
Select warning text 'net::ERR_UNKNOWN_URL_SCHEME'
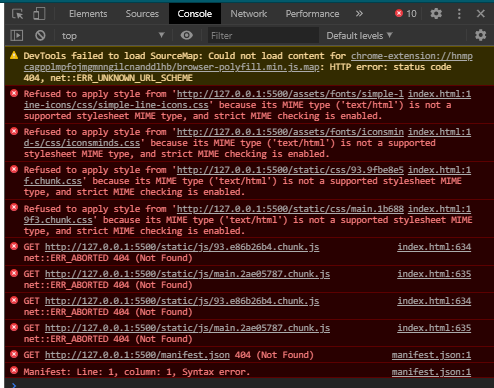(121, 78)
